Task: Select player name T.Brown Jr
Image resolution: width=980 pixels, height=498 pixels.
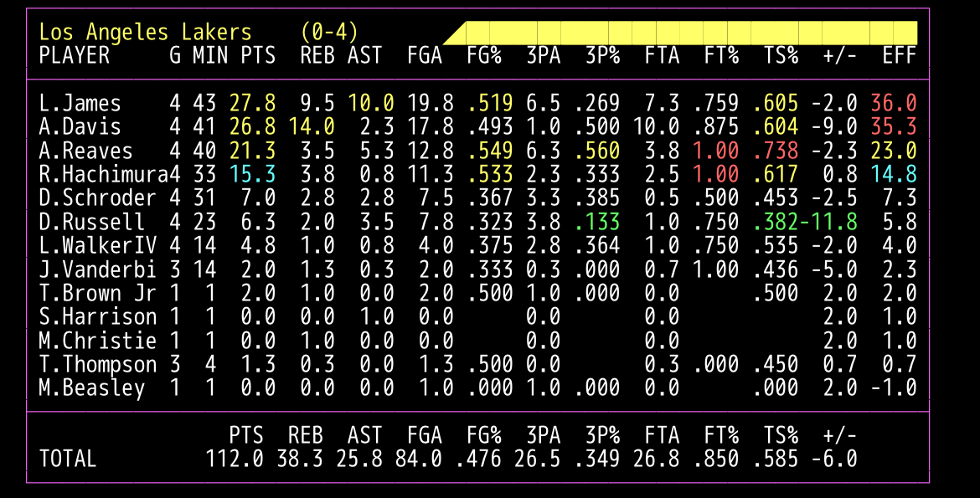Action: (x=97, y=292)
